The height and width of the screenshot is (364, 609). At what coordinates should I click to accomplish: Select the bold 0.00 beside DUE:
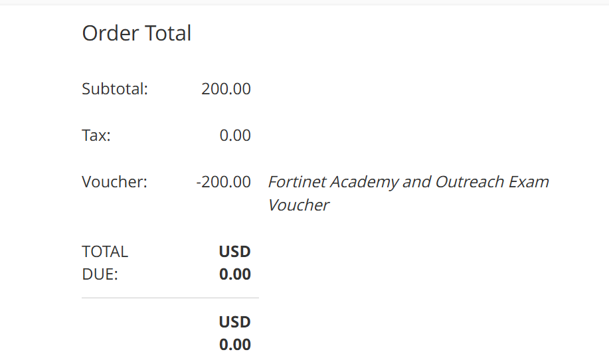pyautogui.click(x=235, y=274)
